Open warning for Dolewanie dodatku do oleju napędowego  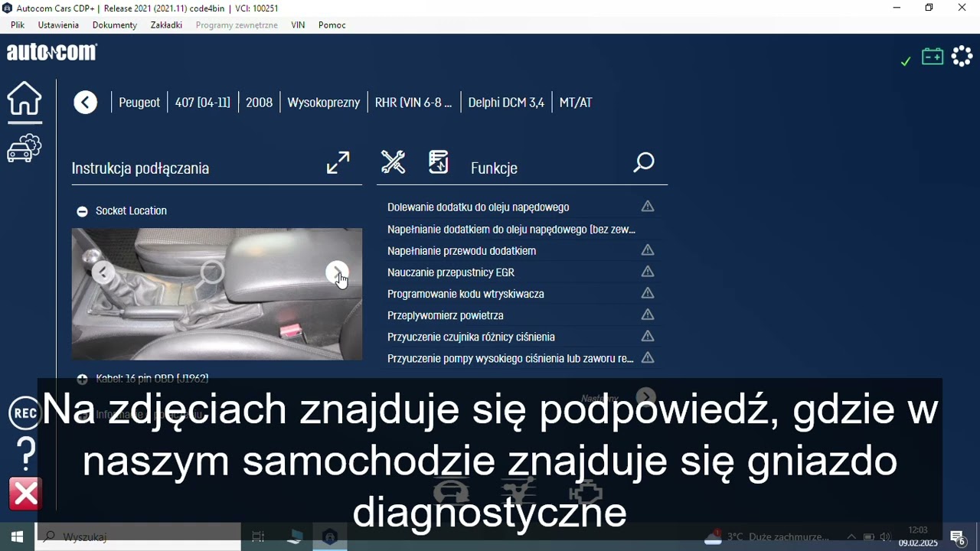pos(648,207)
